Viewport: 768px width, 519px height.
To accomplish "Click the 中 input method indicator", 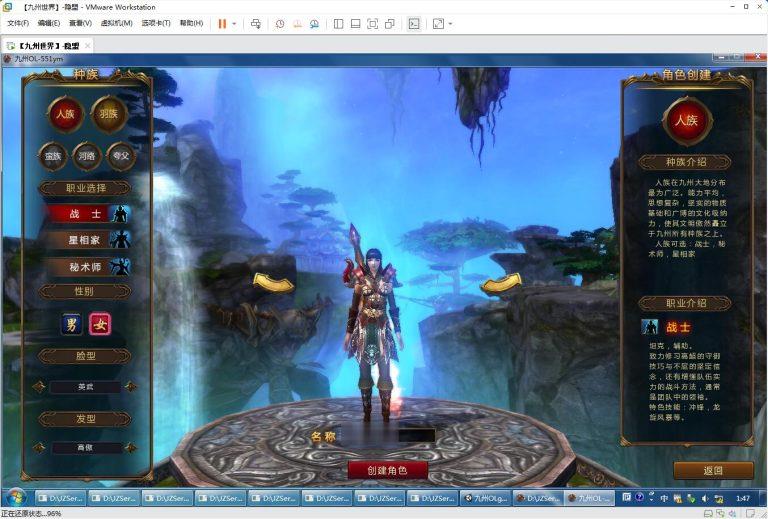I will [x=664, y=498].
